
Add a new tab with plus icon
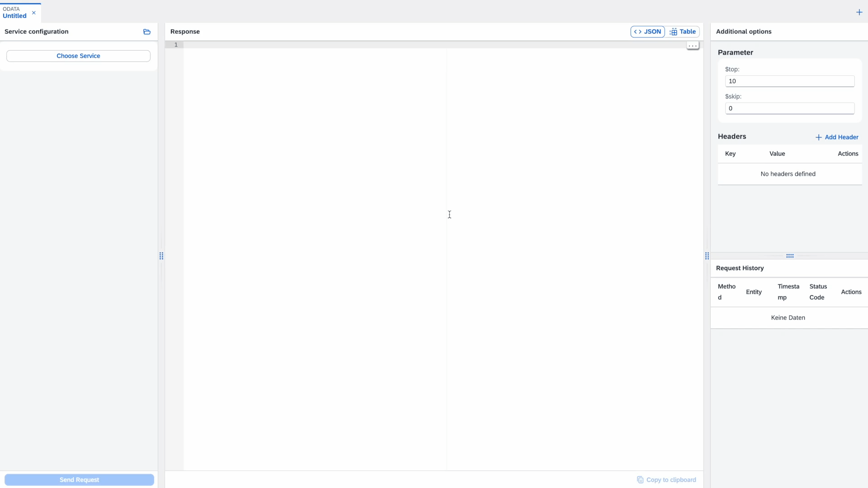(x=859, y=12)
